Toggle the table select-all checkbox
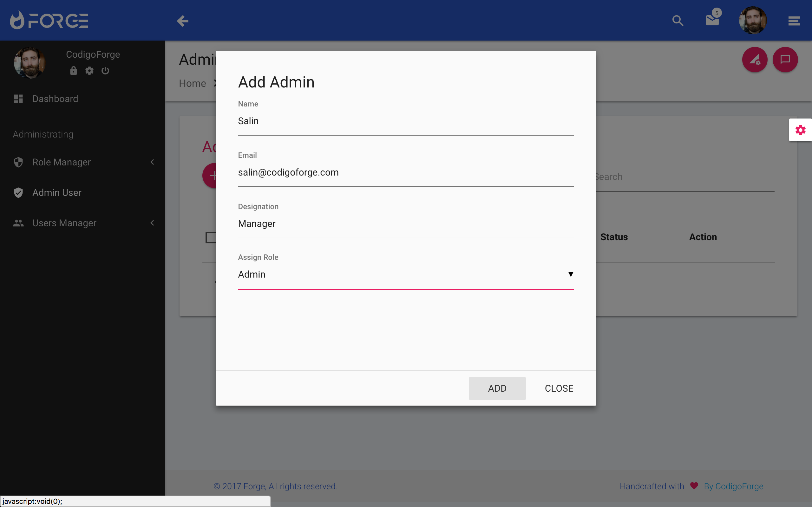 (210, 237)
